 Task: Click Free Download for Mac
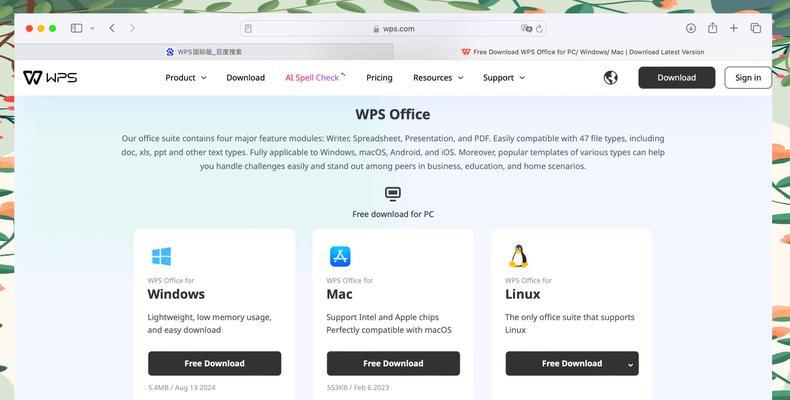point(393,363)
